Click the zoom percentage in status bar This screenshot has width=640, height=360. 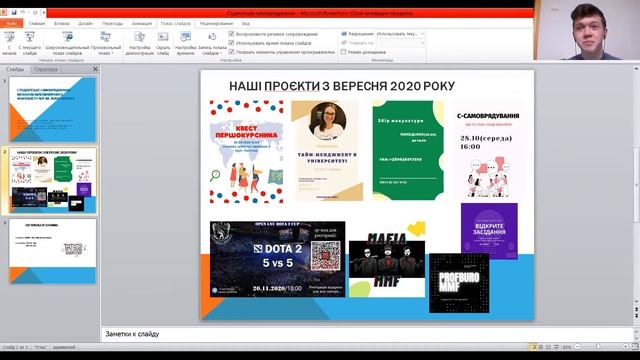click(567, 347)
